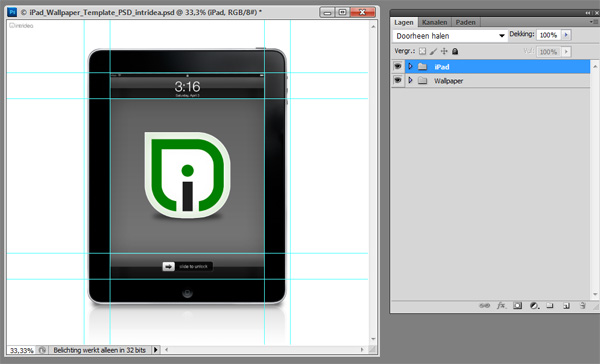This screenshot has height=364, width=600.
Task: Create a new group folder icon
Action: (550, 305)
